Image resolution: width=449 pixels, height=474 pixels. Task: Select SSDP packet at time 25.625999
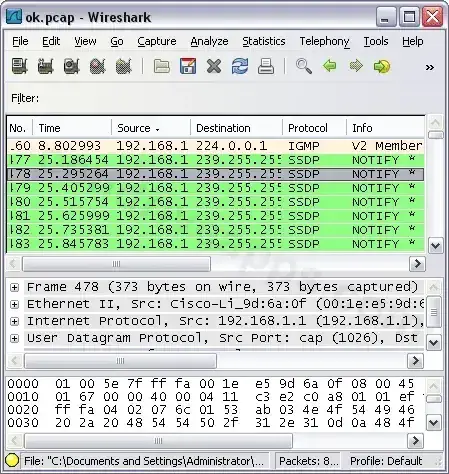point(216,216)
